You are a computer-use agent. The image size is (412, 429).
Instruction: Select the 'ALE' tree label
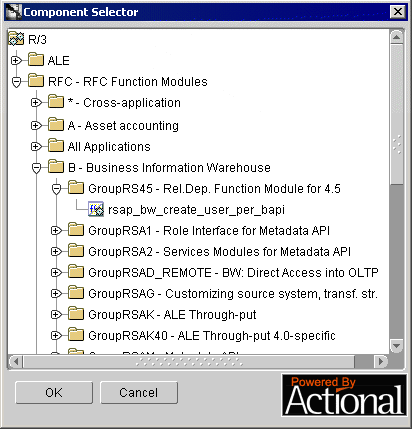[59, 61]
